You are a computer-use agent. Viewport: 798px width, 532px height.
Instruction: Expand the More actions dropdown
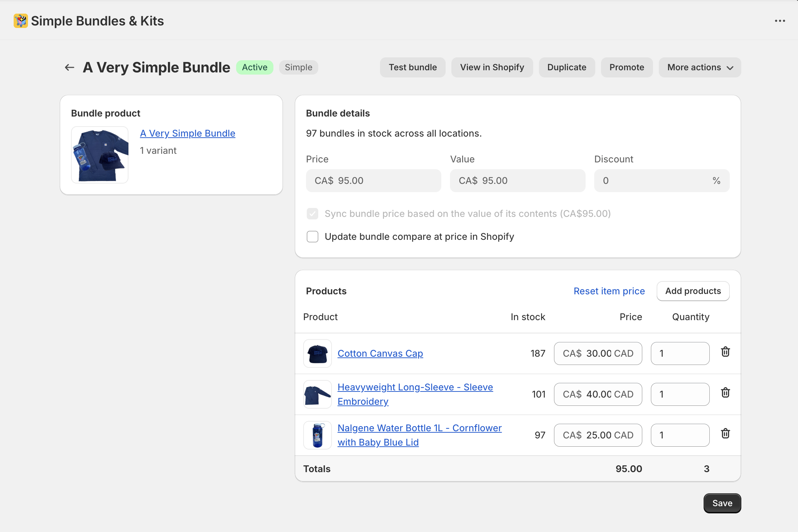pos(700,67)
